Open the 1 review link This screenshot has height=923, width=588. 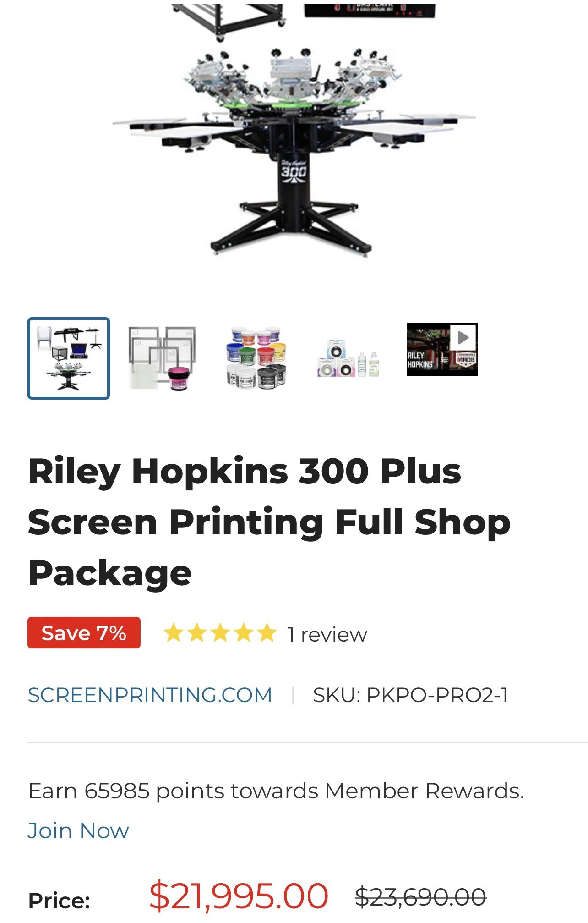pos(327,635)
